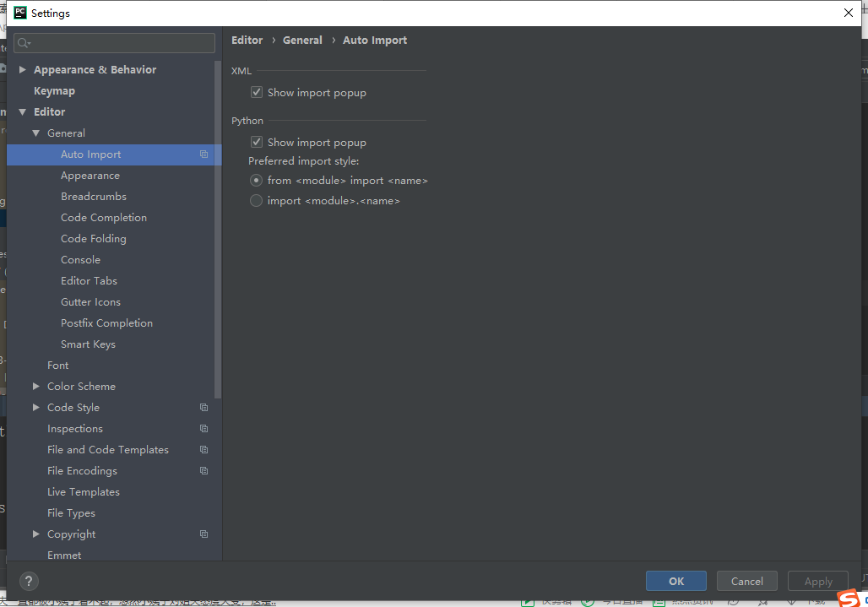Open Postfix Completion settings

(107, 323)
